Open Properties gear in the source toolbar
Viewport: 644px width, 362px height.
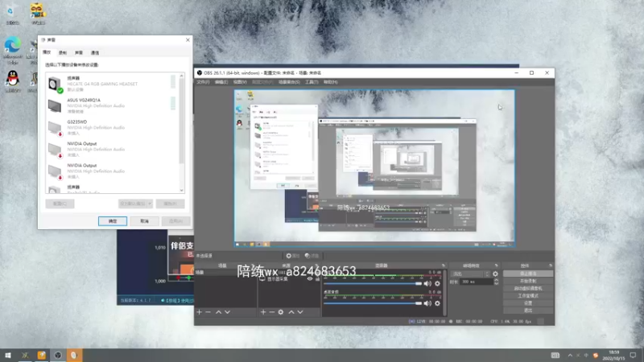coord(292,256)
